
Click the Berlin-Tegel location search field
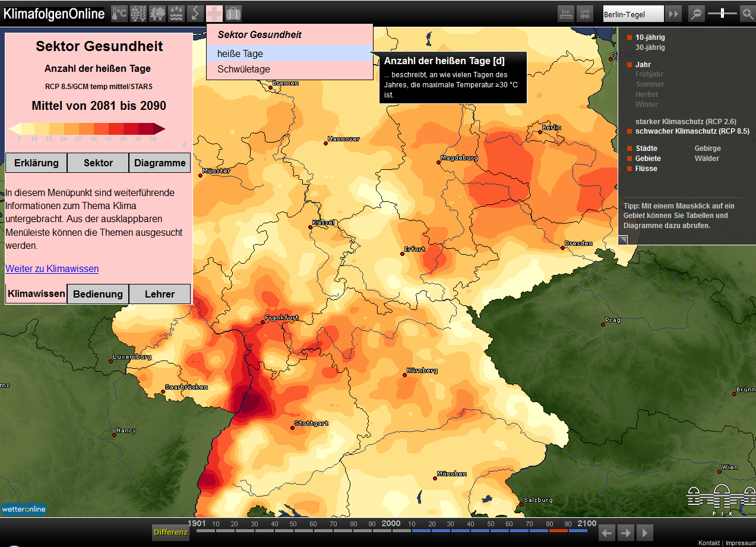coord(632,14)
